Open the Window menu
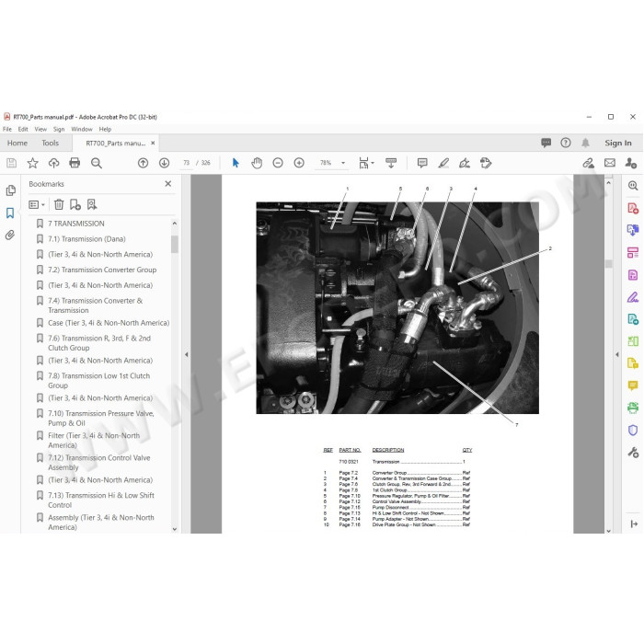Viewport: 644px width, 644px height. (82, 129)
